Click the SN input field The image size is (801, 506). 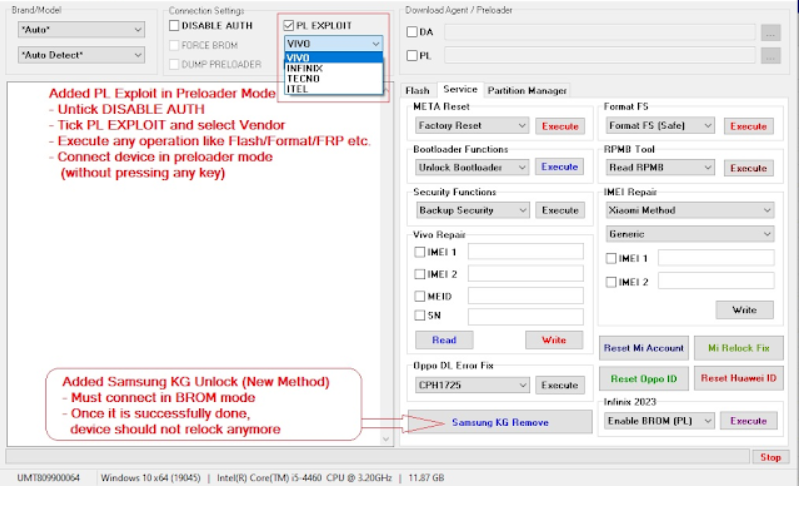[x=526, y=317]
